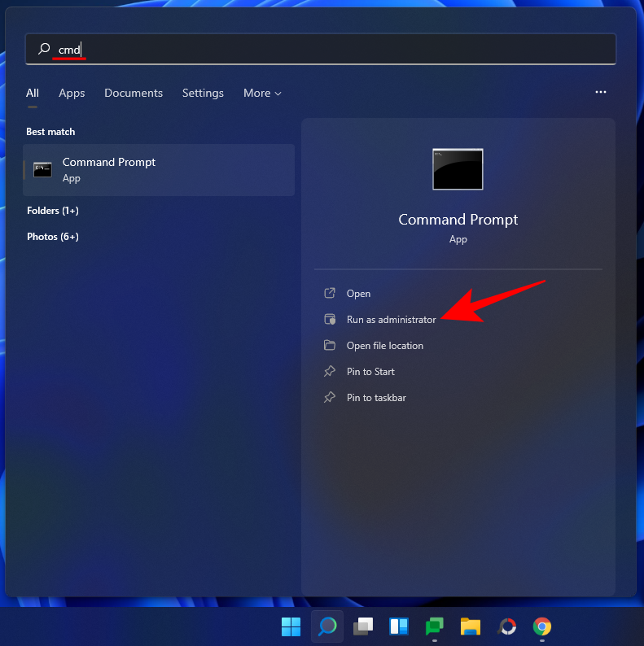Launch Google Chat from the taskbar

point(435,626)
